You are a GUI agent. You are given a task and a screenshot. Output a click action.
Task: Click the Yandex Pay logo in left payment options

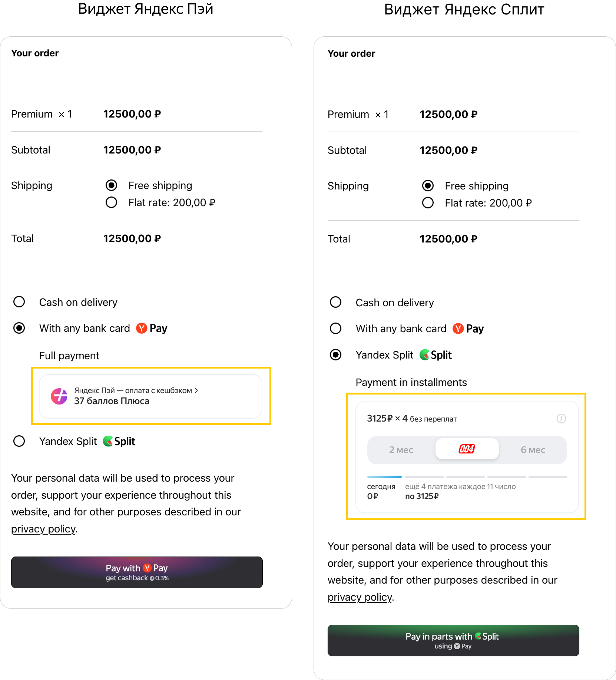click(152, 328)
